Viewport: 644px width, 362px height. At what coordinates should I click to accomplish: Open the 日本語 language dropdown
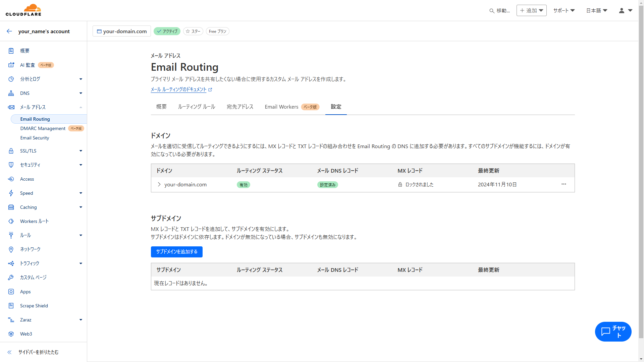[x=597, y=10]
